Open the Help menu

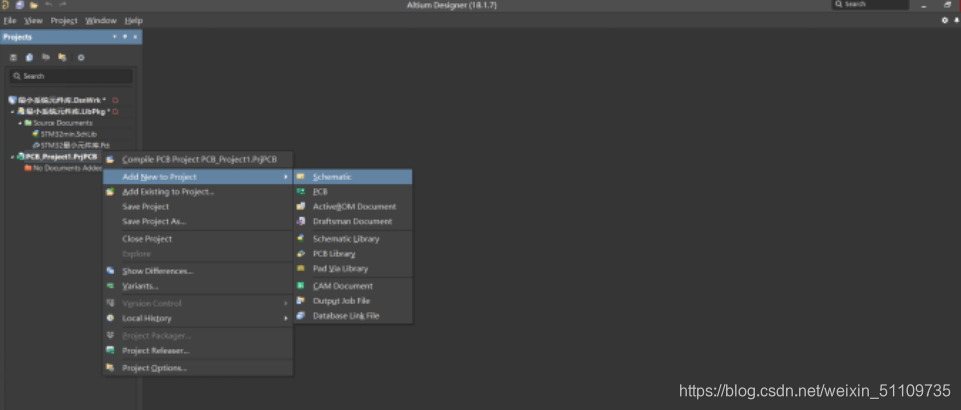[134, 20]
